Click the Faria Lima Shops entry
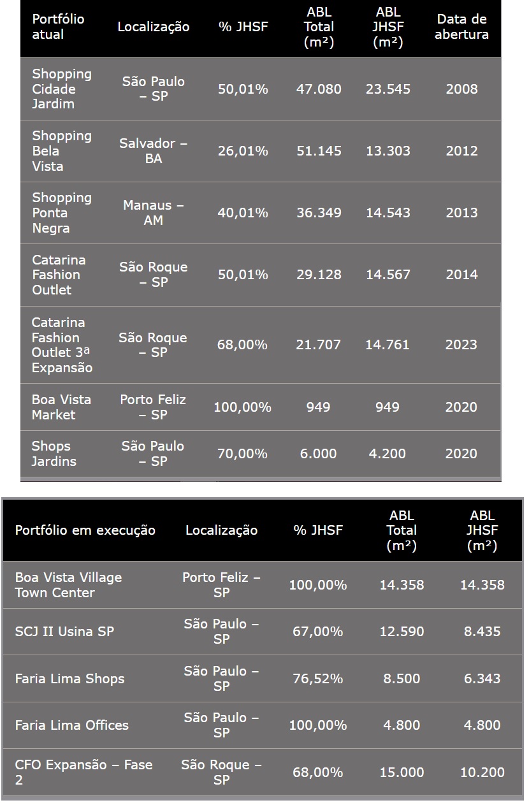This screenshot has width=529, height=812. coord(70,679)
